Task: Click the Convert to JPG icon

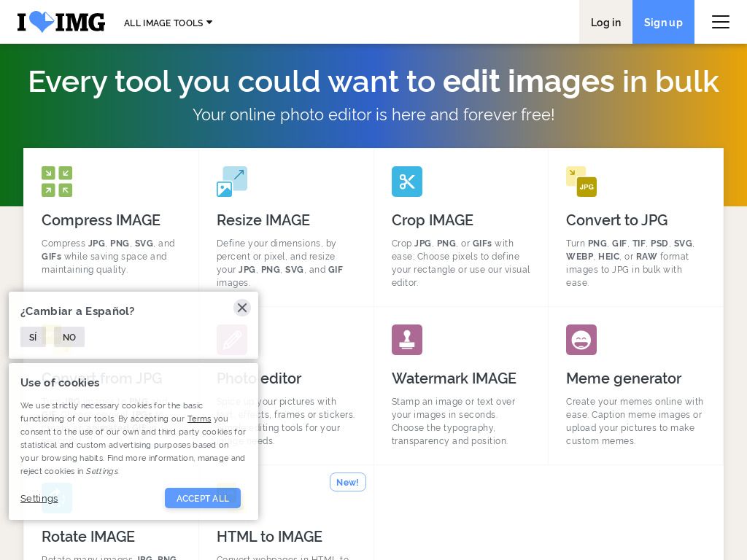Action: (581, 182)
